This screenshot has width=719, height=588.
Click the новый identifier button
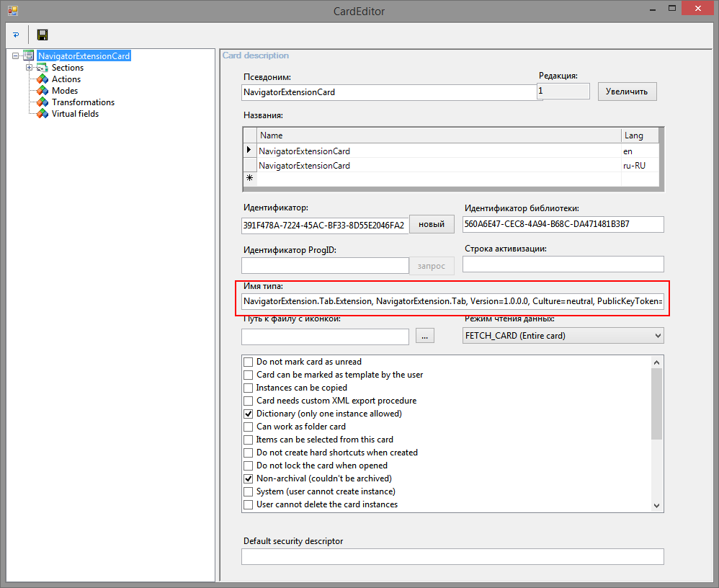pos(432,225)
